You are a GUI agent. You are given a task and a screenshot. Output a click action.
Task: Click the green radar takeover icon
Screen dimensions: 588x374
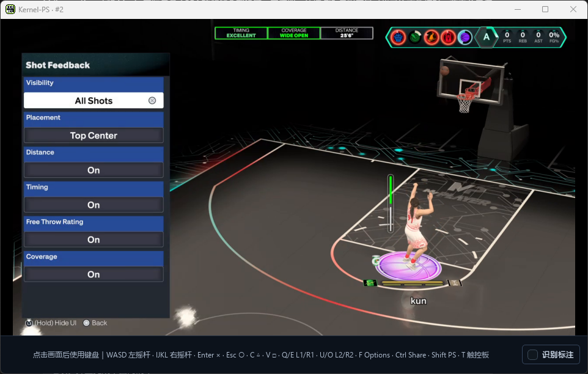[415, 37]
